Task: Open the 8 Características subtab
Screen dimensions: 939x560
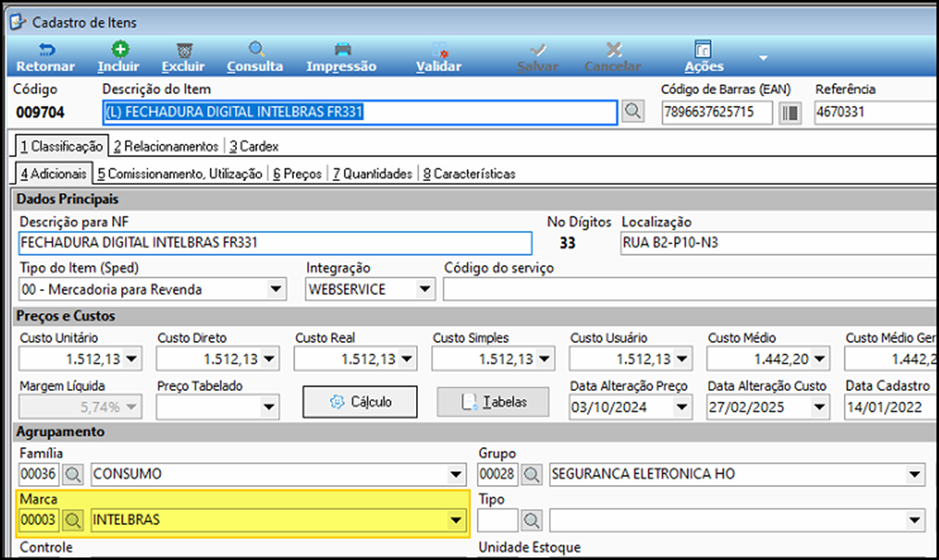Action: click(x=469, y=174)
